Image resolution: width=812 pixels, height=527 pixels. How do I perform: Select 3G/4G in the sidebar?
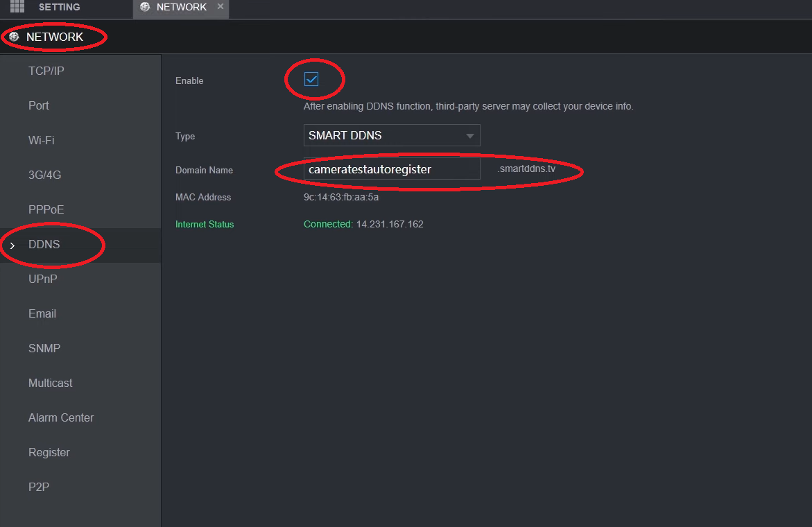[x=45, y=175]
